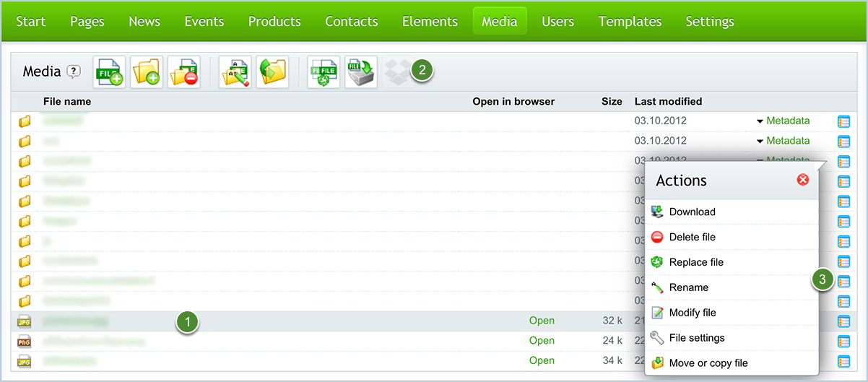Click the folder icon in the first row
The image size is (868, 382).
[25, 121]
